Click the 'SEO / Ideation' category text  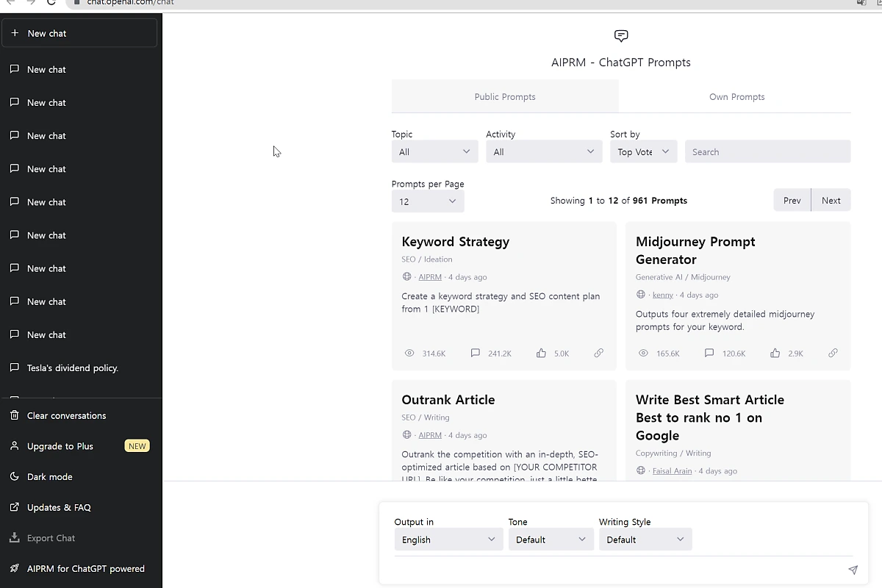(x=426, y=259)
